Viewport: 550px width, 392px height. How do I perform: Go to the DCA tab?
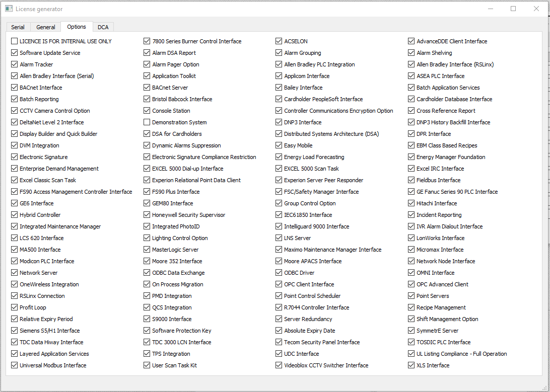coord(103,27)
